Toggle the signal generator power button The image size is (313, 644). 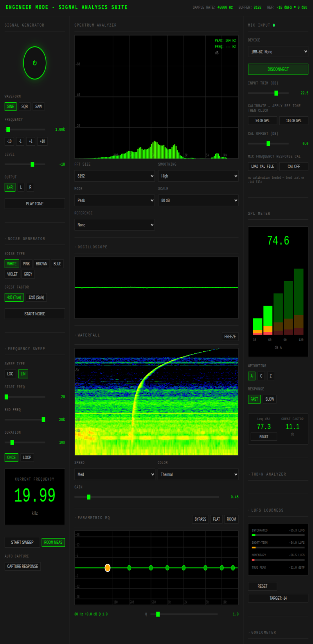click(x=35, y=63)
